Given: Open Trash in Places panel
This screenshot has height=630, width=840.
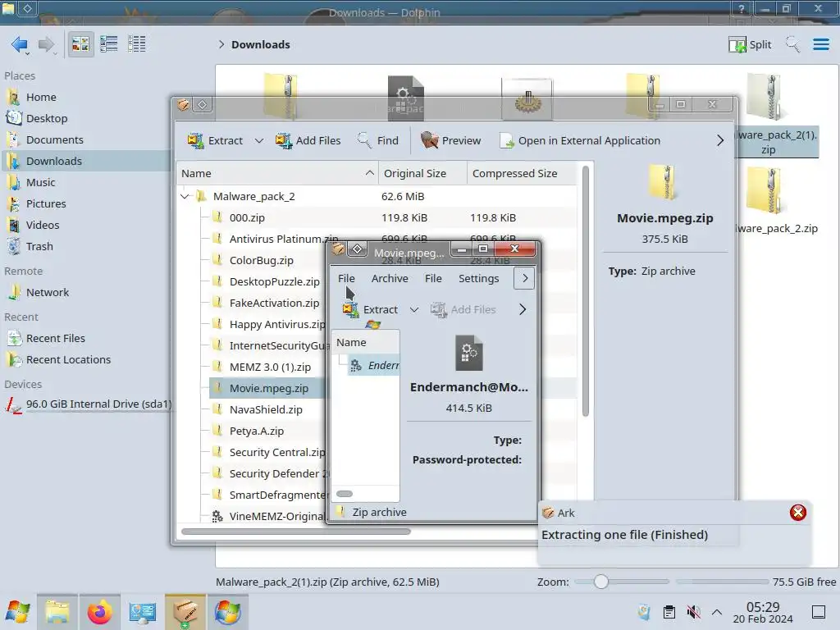Looking at the screenshot, I should [39, 247].
